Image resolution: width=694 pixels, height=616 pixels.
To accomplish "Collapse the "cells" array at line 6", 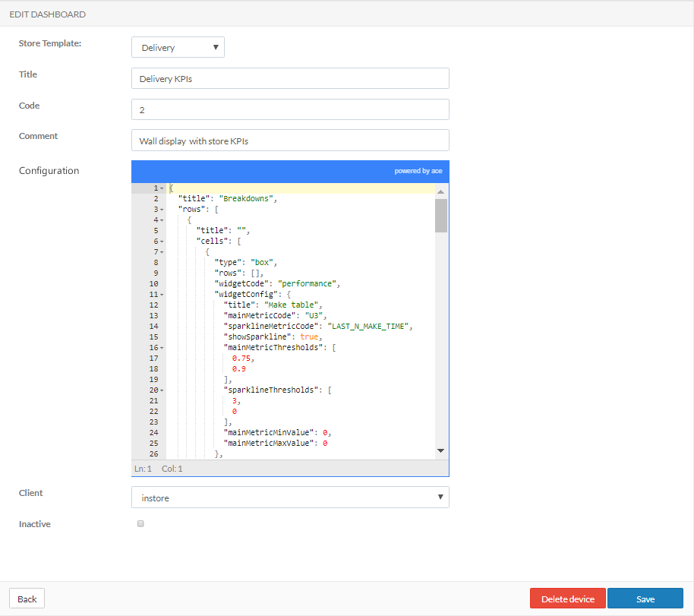I will [162, 242].
